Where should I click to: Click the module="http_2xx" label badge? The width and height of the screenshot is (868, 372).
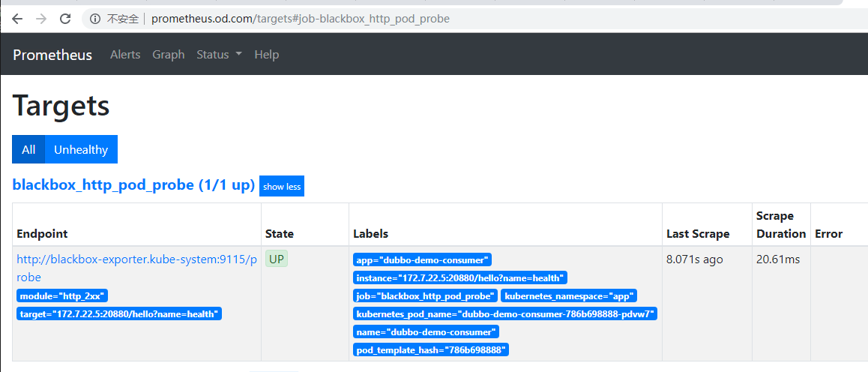point(64,296)
